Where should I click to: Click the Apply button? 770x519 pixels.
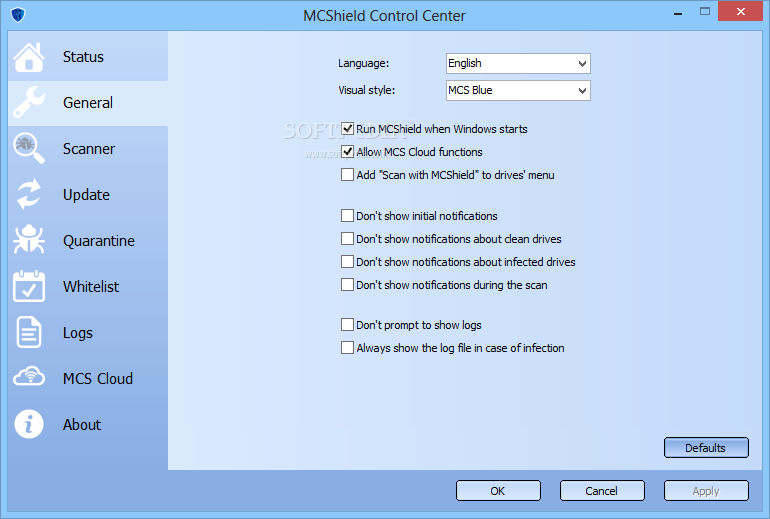click(x=706, y=491)
